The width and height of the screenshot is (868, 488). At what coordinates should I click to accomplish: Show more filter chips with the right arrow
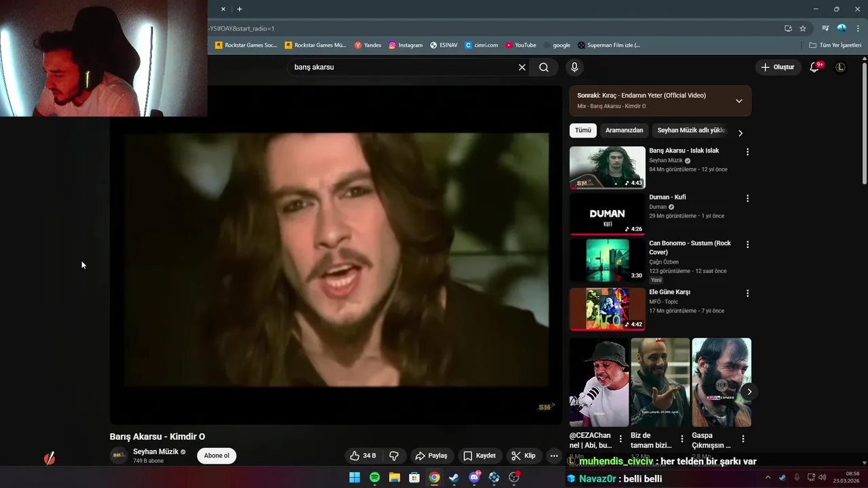click(x=741, y=133)
